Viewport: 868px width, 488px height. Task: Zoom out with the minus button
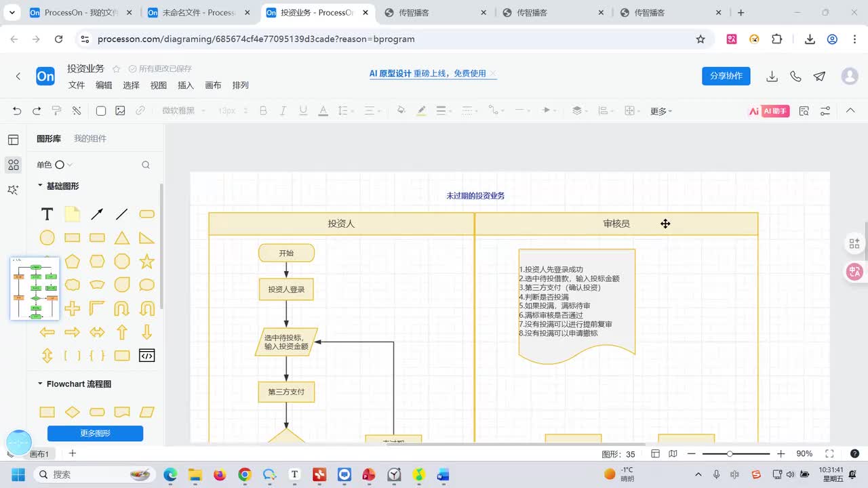click(x=691, y=453)
